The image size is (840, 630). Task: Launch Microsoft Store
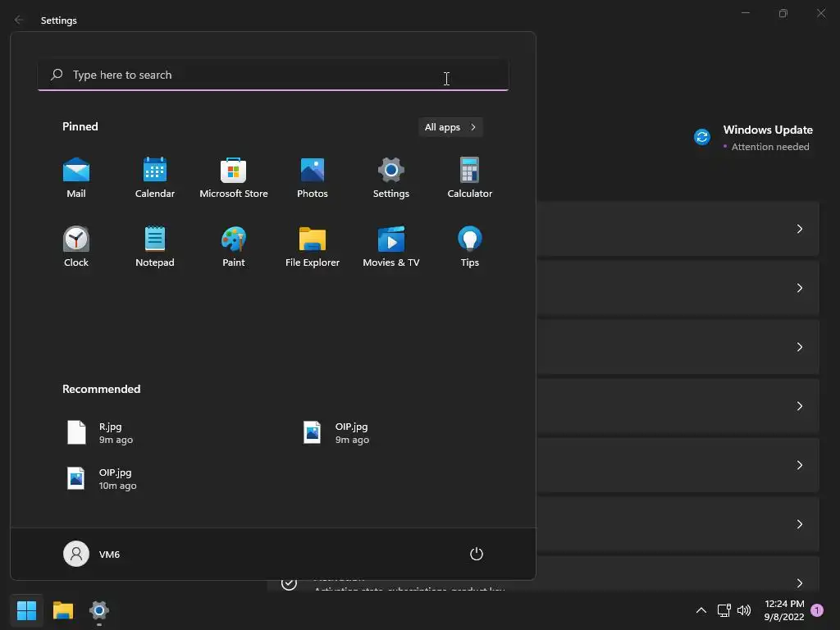click(234, 178)
